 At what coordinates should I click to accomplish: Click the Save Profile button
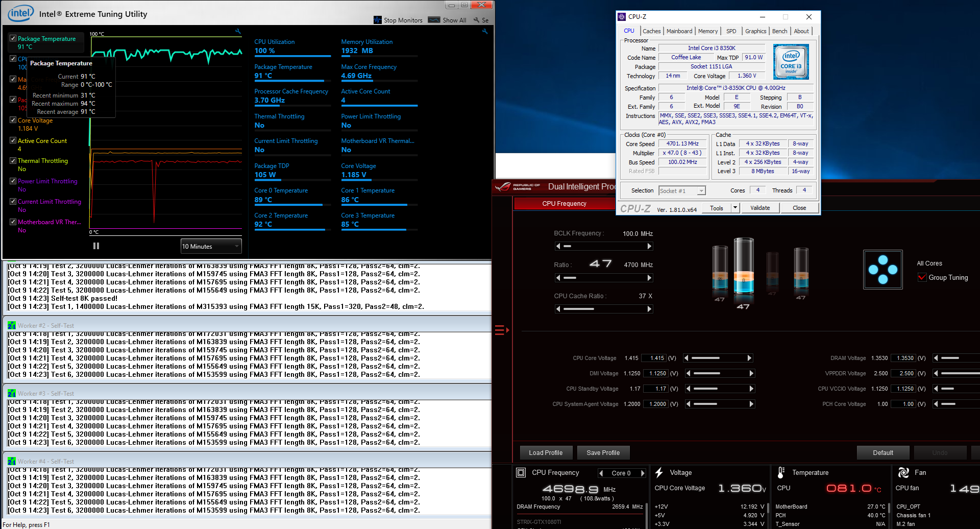(x=603, y=452)
